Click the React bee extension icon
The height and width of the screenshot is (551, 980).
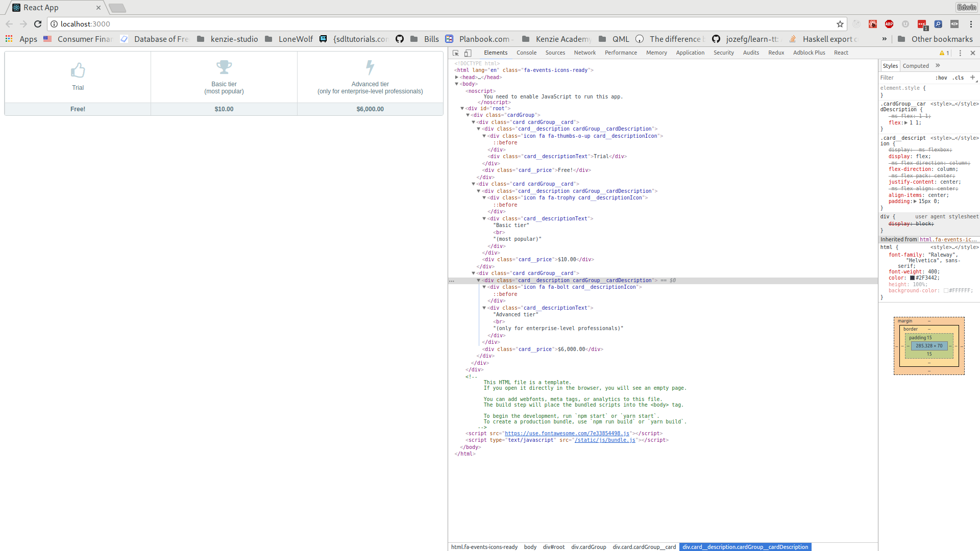pos(873,24)
